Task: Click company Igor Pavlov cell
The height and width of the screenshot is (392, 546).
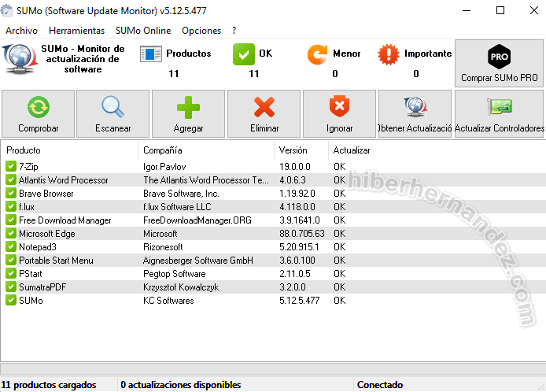Action: pyautogui.click(x=164, y=167)
